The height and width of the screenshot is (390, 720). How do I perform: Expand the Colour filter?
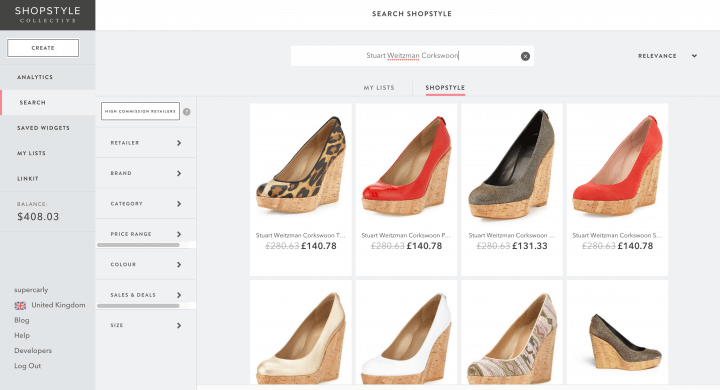(146, 265)
